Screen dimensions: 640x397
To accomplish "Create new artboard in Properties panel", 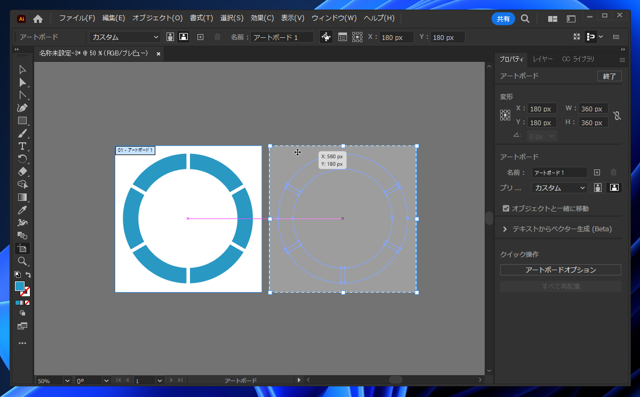I will click(x=597, y=173).
